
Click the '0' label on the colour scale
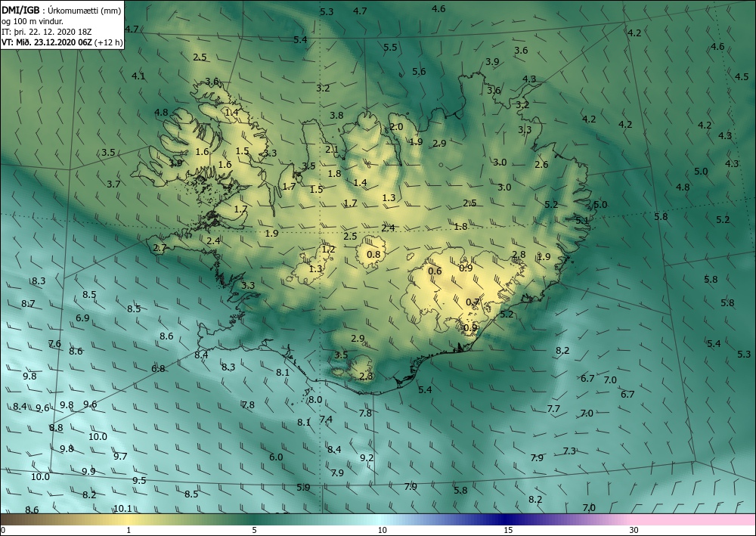click(x=3, y=531)
